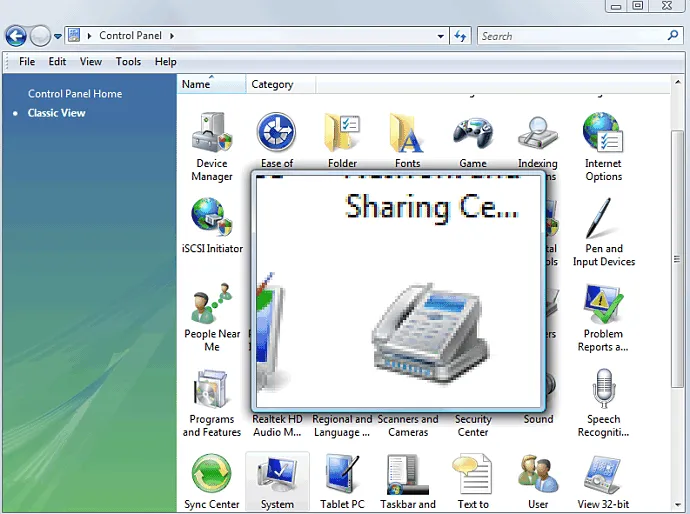Open the Tools menu
Screen dimensions: 690x514
tap(128, 62)
